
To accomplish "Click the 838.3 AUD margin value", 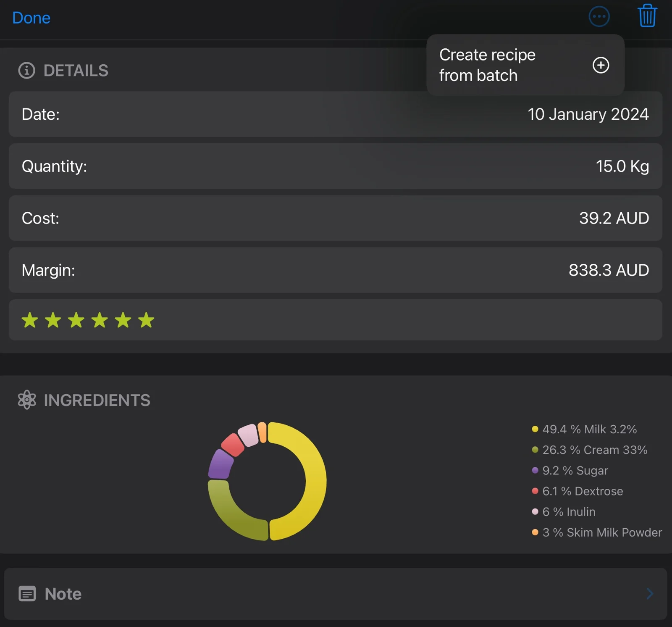I will pos(609,270).
